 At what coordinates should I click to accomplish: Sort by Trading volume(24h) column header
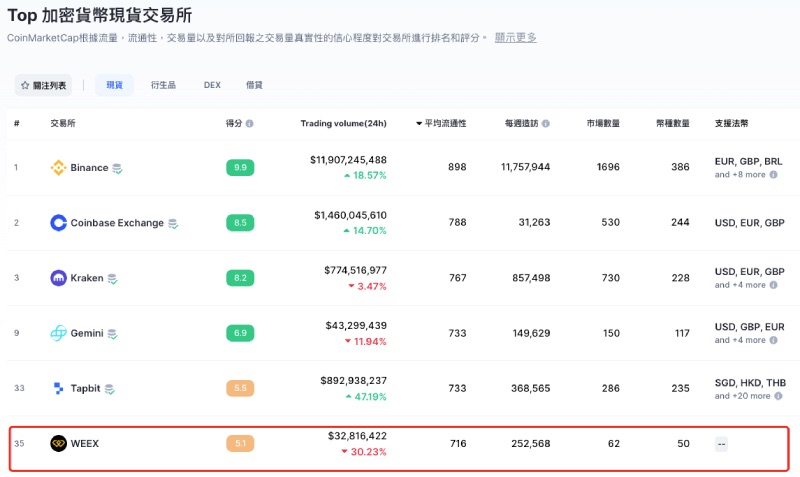(343, 124)
